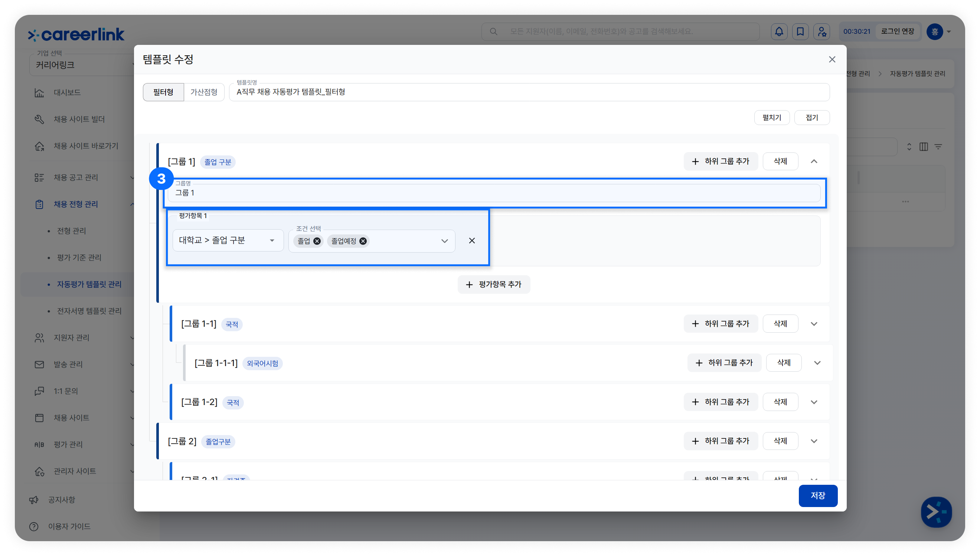The height and width of the screenshot is (556, 980).
Task: Open 공지사항 in the sidebar
Action: pyautogui.click(x=62, y=500)
